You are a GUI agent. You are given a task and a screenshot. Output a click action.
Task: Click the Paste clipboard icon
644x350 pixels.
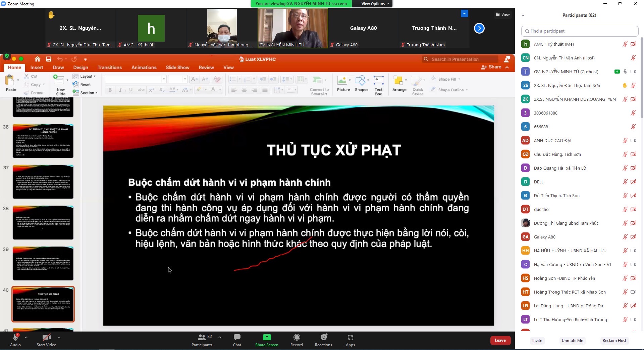click(10, 81)
